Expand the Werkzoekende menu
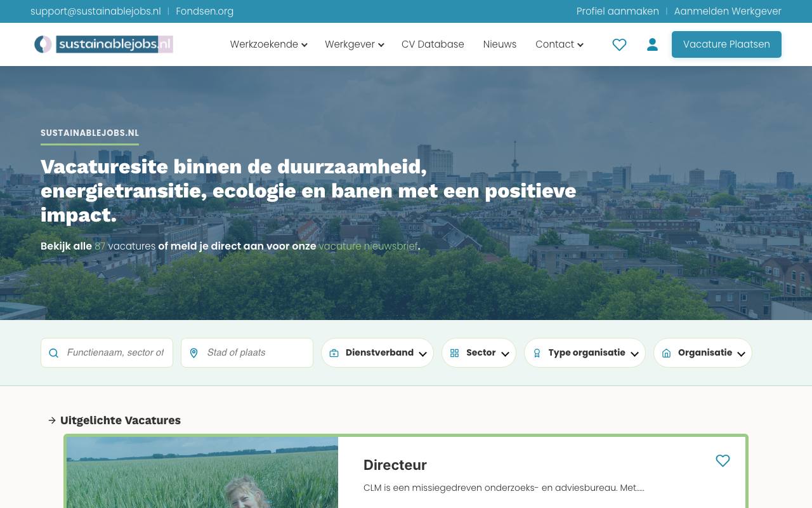The image size is (812, 508). [268, 44]
